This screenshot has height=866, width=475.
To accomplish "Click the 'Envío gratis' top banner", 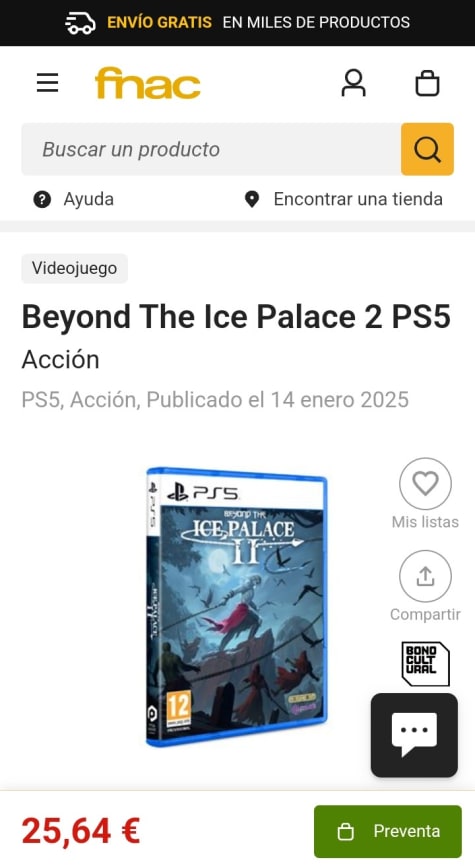I will coord(238,23).
